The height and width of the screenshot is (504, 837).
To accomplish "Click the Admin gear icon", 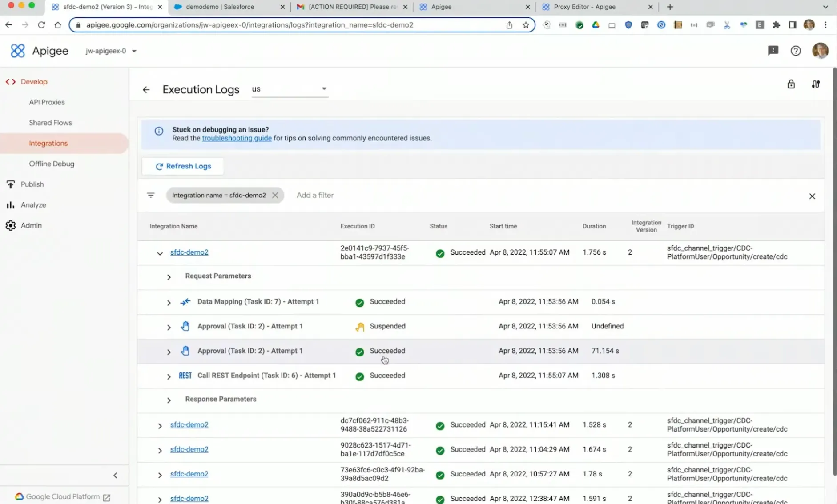I will click(x=11, y=226).
